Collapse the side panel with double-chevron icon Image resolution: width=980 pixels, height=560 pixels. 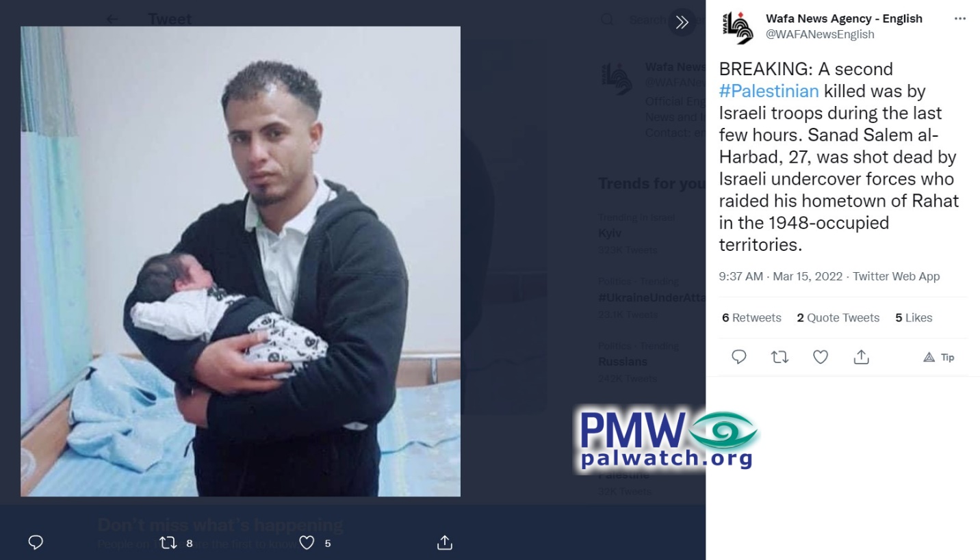[682, 22]
